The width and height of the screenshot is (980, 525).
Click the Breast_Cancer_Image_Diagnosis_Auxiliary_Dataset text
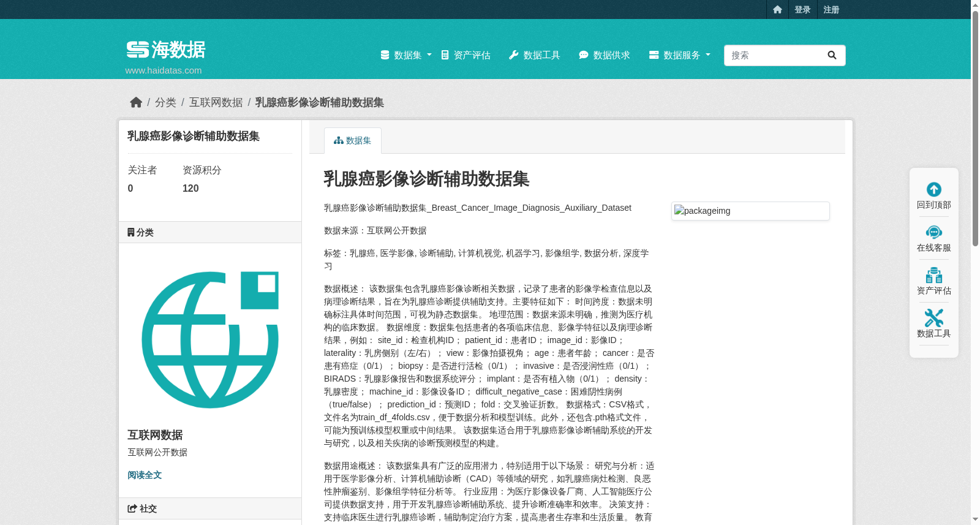(531, 208)
